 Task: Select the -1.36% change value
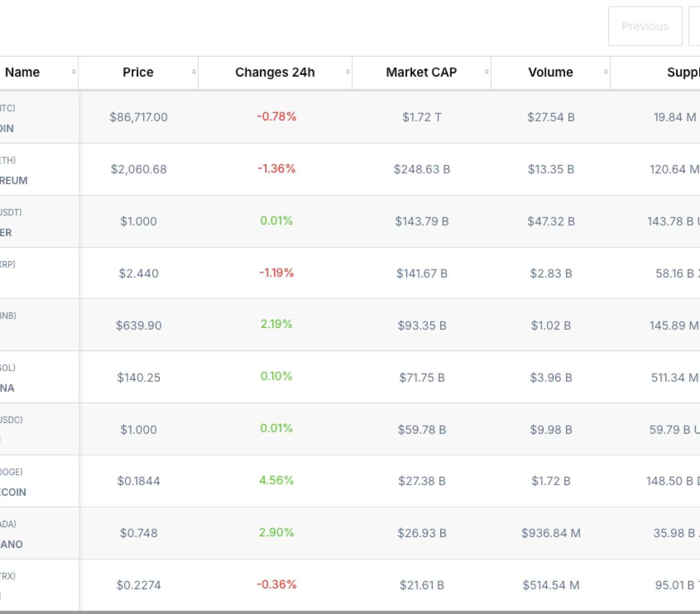[276, 169]
